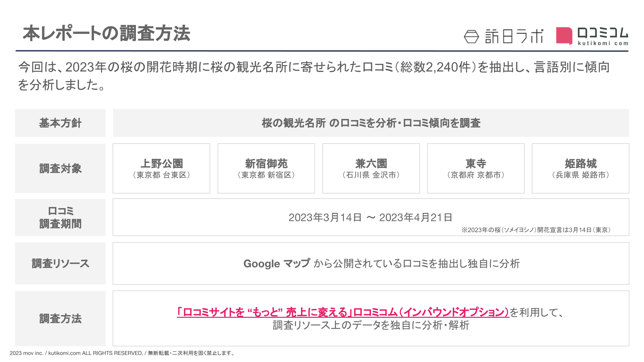Click the 訪日ラボ hexagon logo icon
Screen dimensions: 644x362
pos(471,37)
